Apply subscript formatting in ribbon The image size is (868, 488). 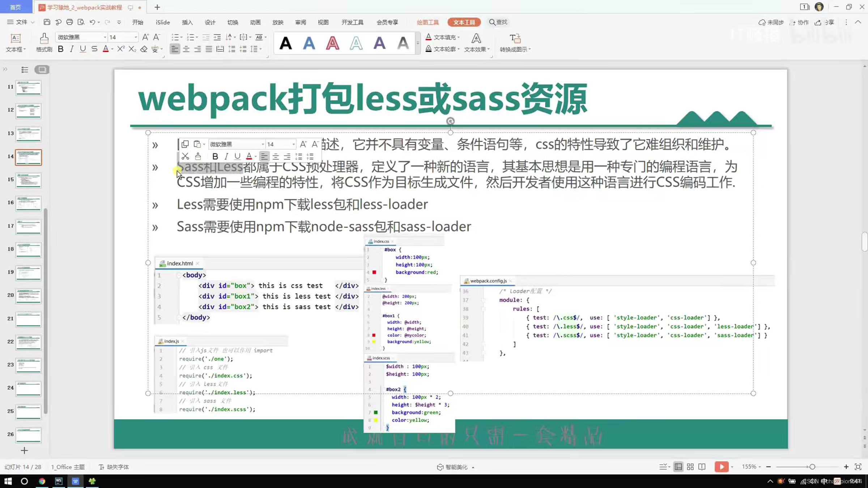tap(132, 49)
